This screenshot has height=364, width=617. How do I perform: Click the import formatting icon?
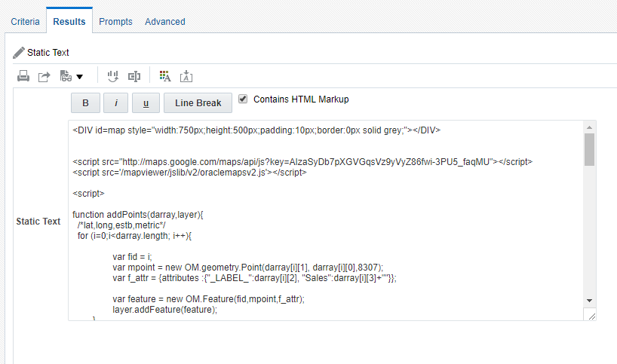point(186,76)
